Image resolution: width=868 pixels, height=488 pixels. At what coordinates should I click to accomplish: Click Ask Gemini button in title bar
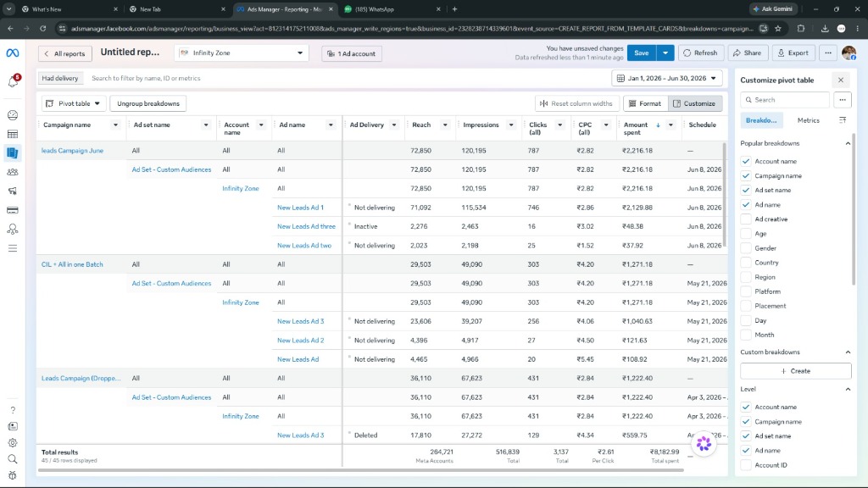(x=773, y=8)
